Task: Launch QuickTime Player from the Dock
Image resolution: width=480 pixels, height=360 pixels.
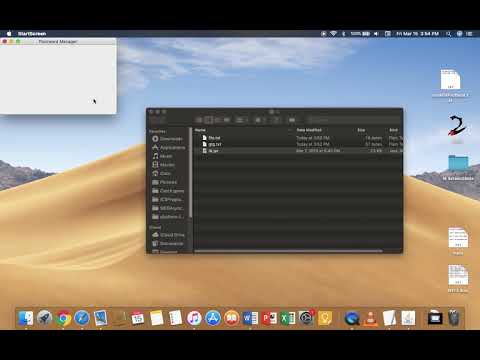Action: 352,318
